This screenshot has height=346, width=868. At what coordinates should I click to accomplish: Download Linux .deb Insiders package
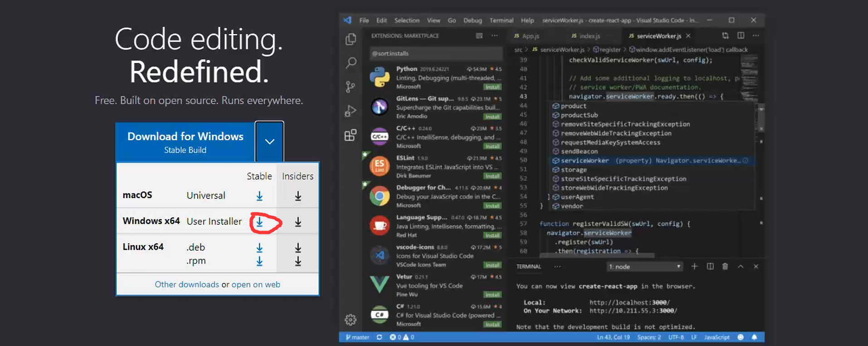click(298, 247)
